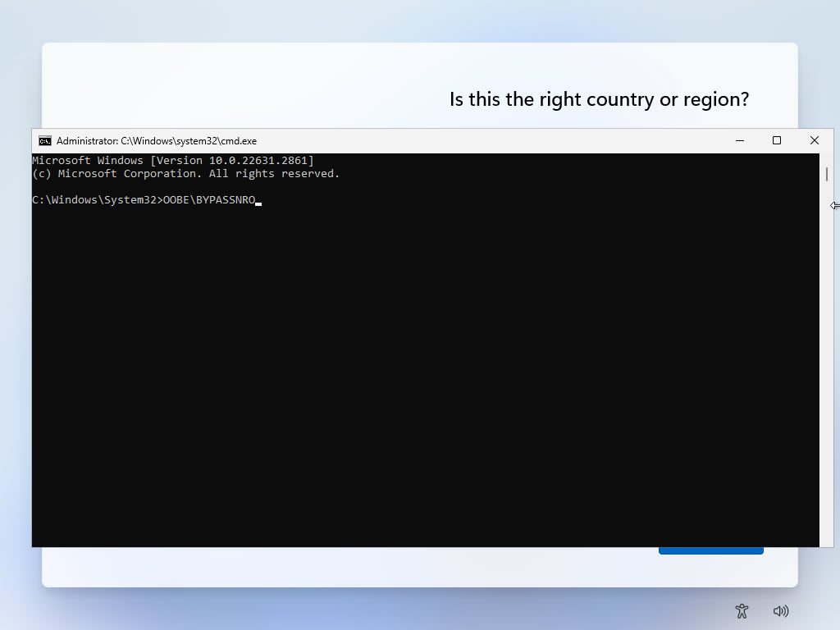This screenshot has width=840, height=630.
Task: Click the Microsoft Corporation copyright line
Action: tap(185, 174)
